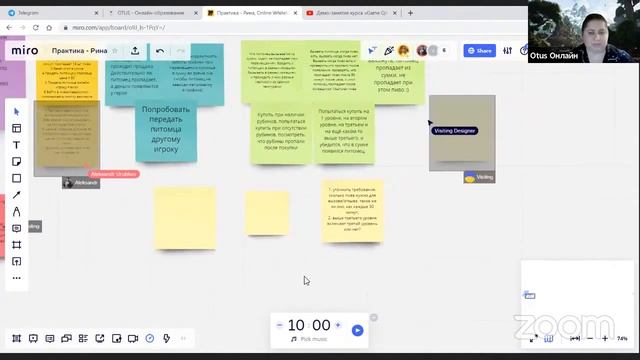Toggle the minimap icon
The image size is (640, 360).
549,338
